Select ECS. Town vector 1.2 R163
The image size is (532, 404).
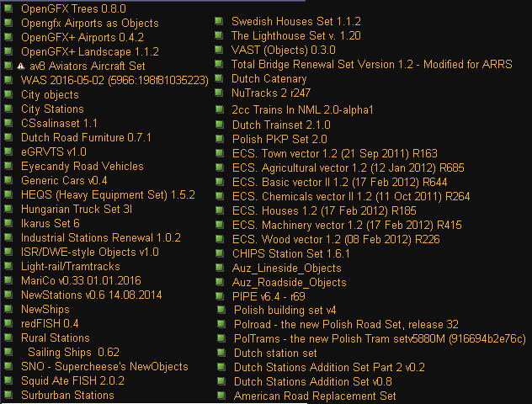pyautogui.click(x=335, y=153)
